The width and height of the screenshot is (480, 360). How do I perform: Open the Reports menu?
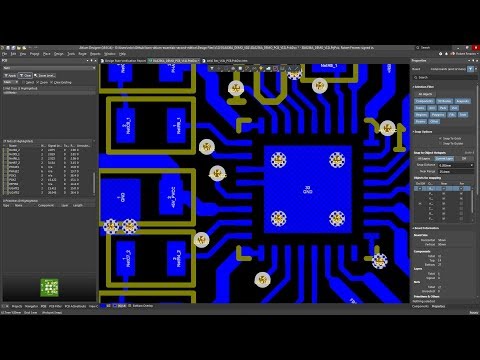(95, 54)
